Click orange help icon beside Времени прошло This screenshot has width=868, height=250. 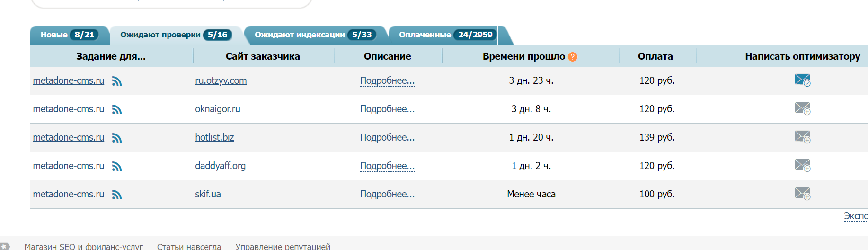(x=573, y=57)
